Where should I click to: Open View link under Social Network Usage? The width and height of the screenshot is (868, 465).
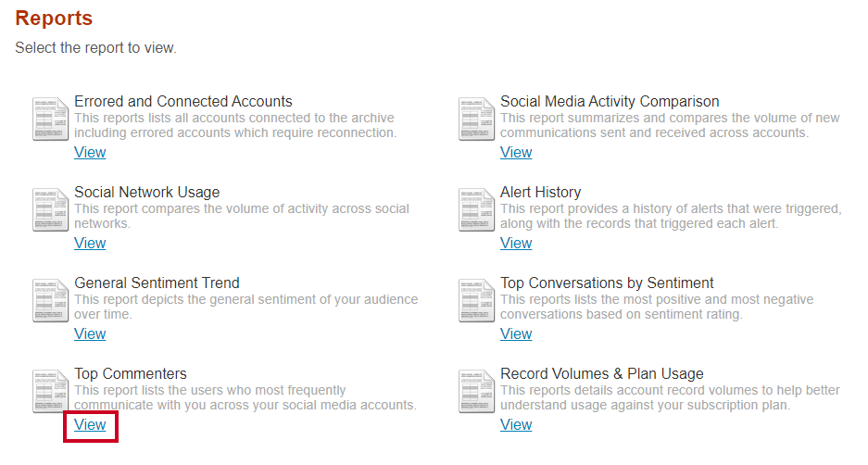click(90, 243)
